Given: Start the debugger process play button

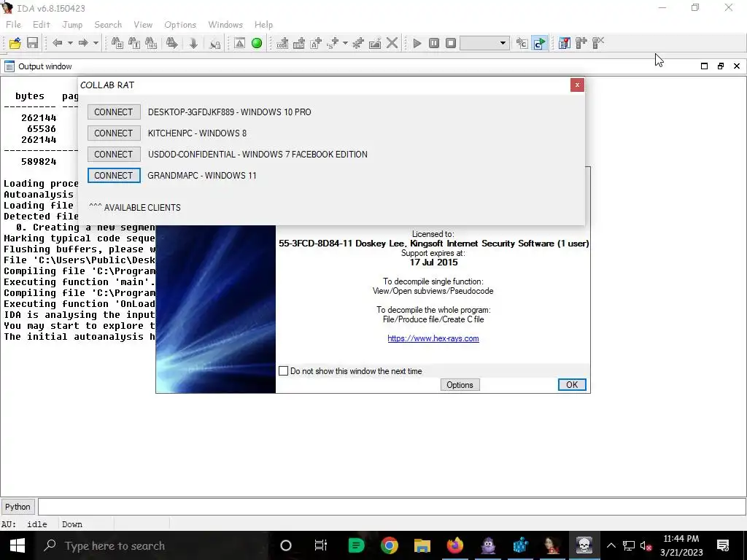Looking at the screenshot, I should 417,43.
